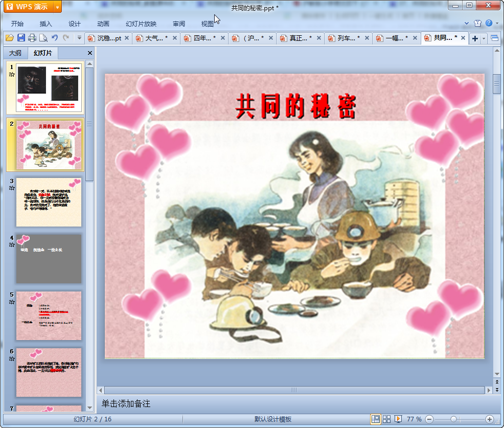
Task: Close the 大气... document tab
Action: (174, 38)
